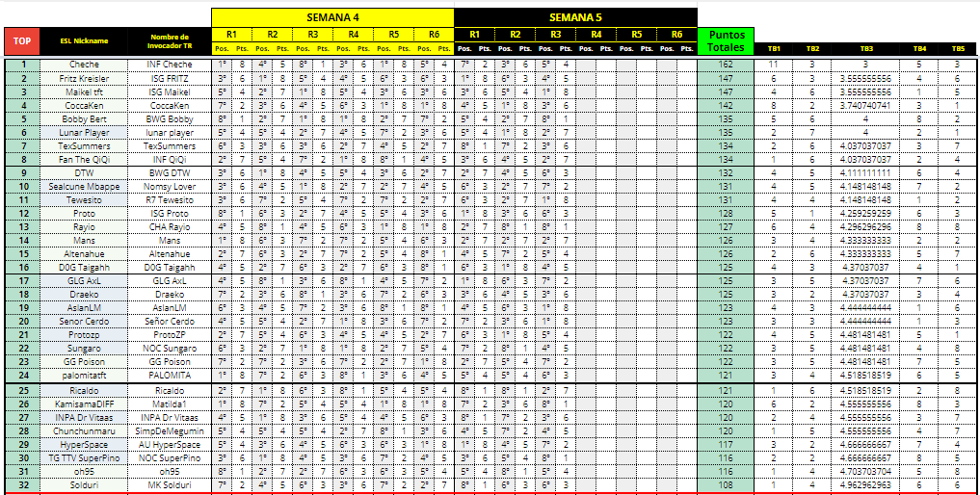Click the Nombre de Invocador TR header
Viewport: 980px width, 495px height.
coord(170,41)
